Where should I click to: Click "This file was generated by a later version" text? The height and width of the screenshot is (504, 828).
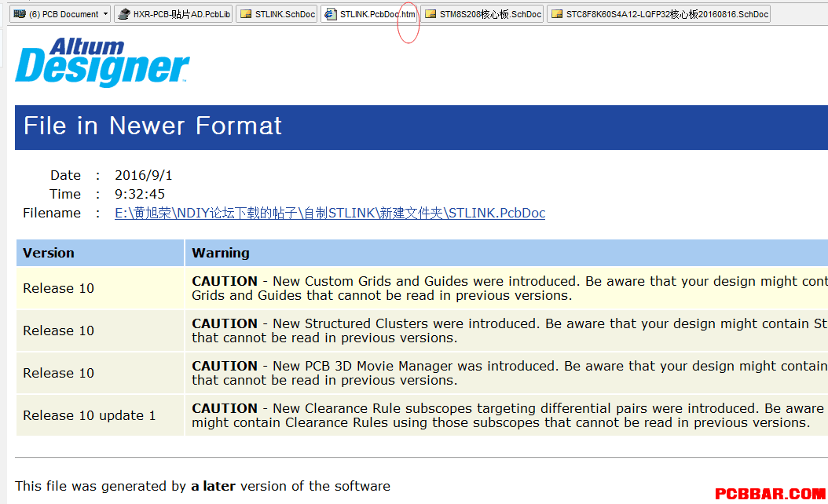tap(203, 486)
